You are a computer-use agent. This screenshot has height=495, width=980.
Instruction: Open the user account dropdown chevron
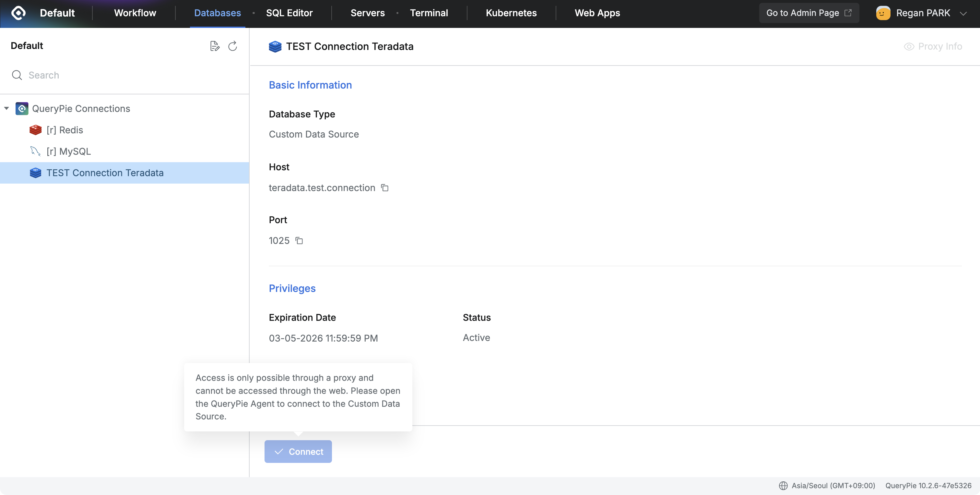coord(963,13)
